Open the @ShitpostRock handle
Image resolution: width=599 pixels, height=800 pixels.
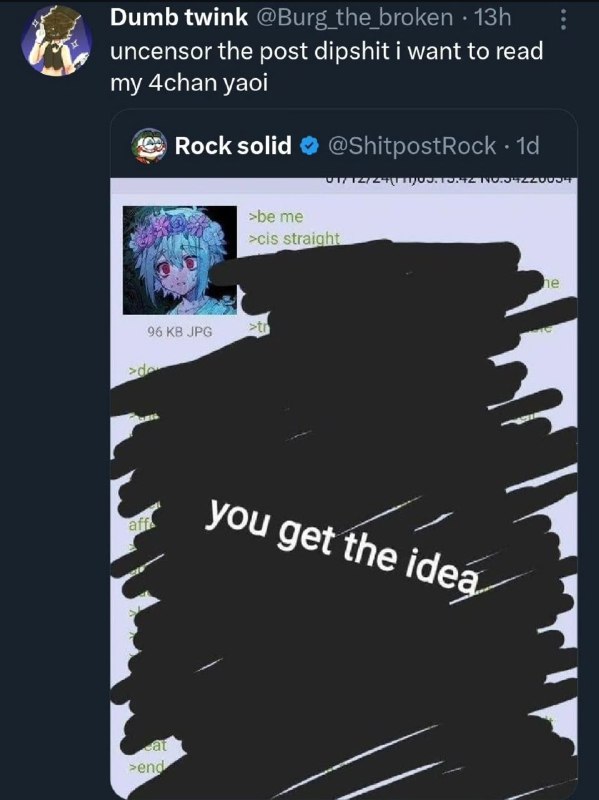click(412, 145)
